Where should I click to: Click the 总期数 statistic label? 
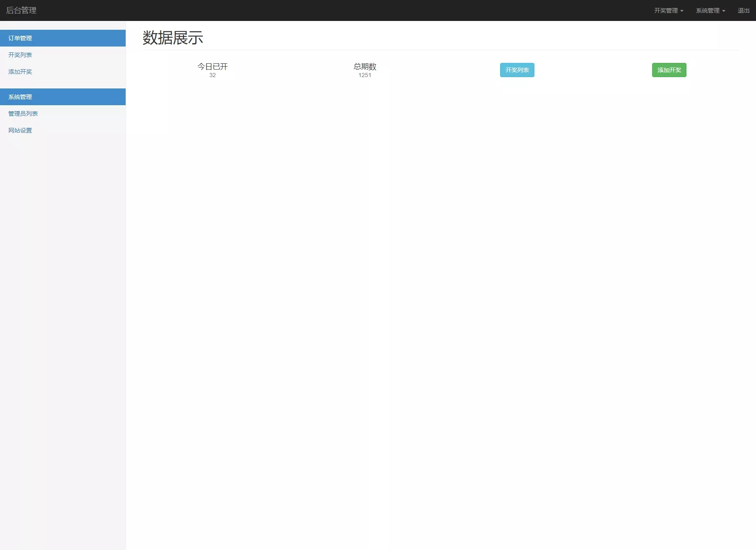click(364, 66)
